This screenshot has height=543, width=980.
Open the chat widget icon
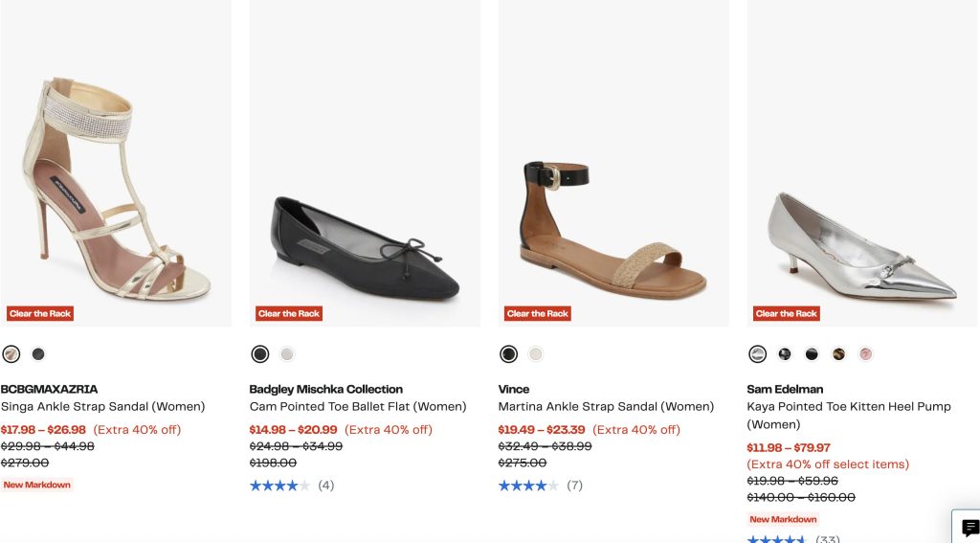[969, 528]
